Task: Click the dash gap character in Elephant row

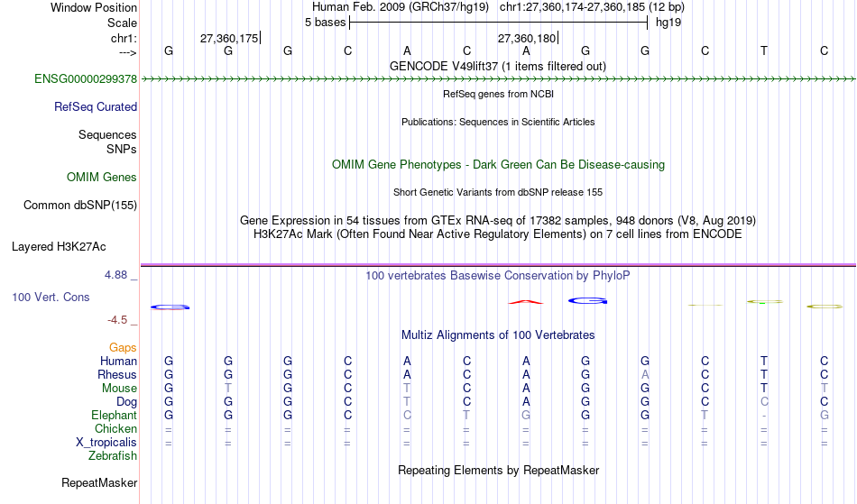Action: coord(764,416)
